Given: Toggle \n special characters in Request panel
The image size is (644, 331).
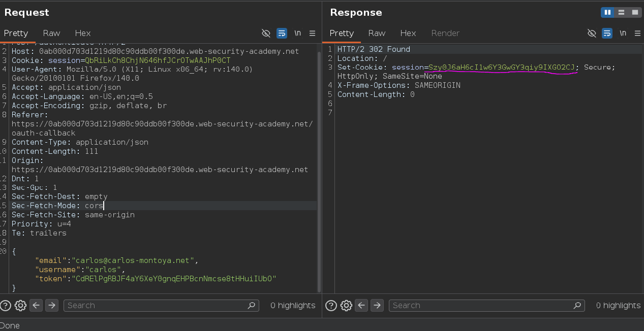Looking at the screenshot, I should [298, 34].
